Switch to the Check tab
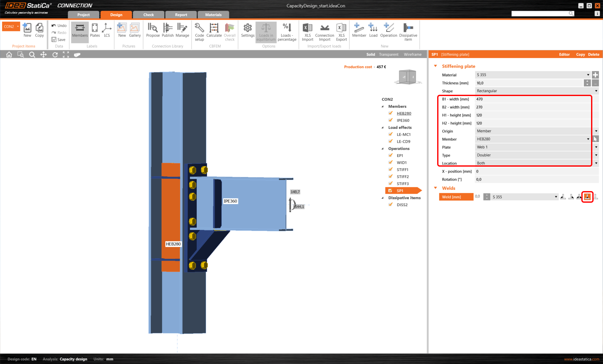 point(148,14)
